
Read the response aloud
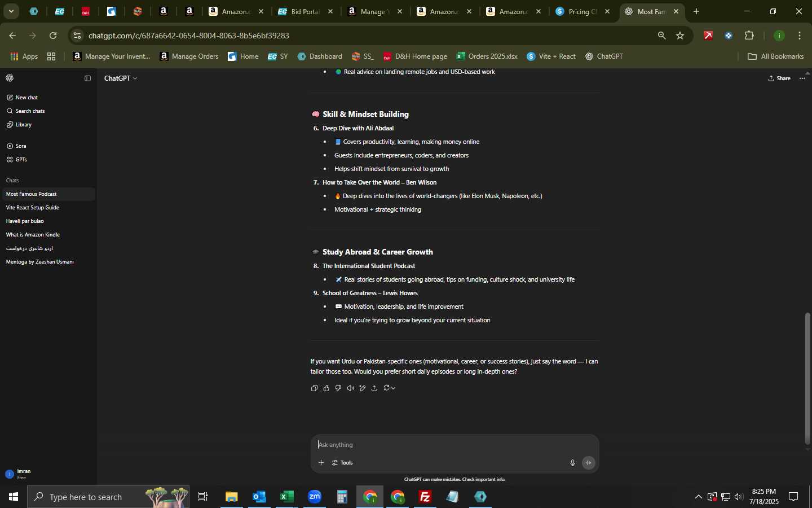pos(351,388)
